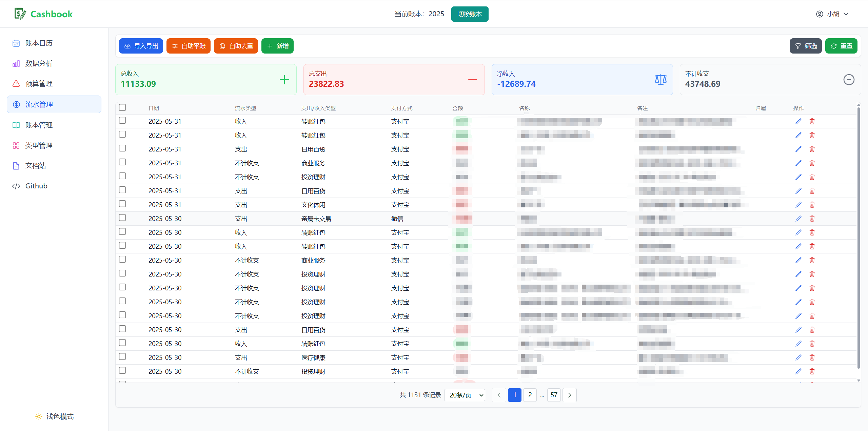
Task: Check the 2025-05-30 亲属卡交易 row
Action: click(x=122, y=218)
